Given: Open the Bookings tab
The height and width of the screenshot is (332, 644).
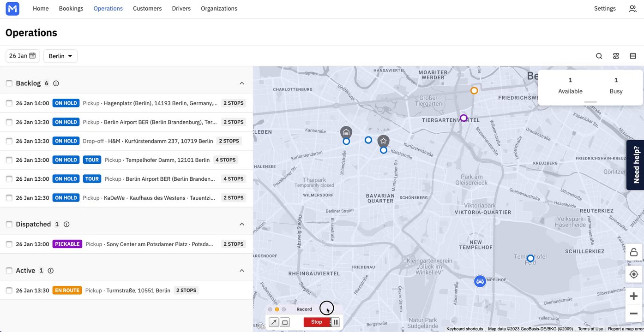Looking at the screenshot, I should [x=71, y=9].
